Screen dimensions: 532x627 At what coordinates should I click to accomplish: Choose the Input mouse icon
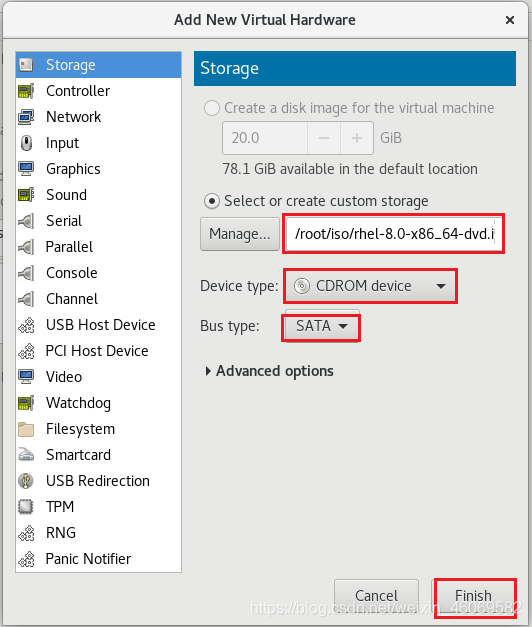coord(26,143)
